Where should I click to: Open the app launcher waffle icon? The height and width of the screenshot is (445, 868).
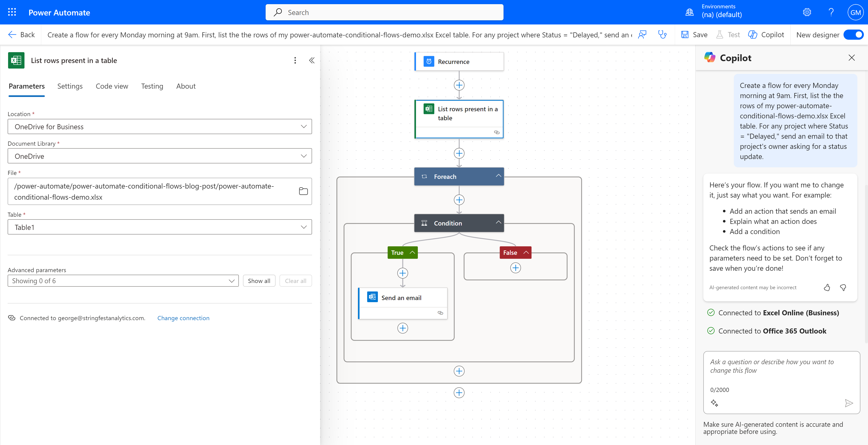click(x=12, y=12)
